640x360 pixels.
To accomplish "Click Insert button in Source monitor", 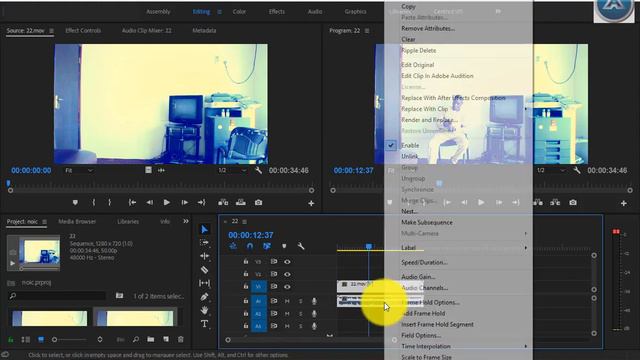I will (223, 202).
